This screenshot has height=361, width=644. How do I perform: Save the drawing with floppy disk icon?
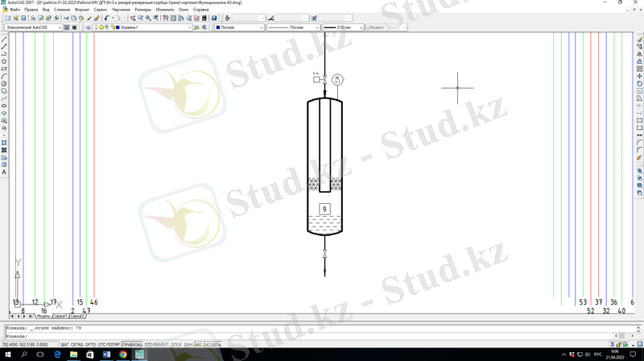coord(23,18)
